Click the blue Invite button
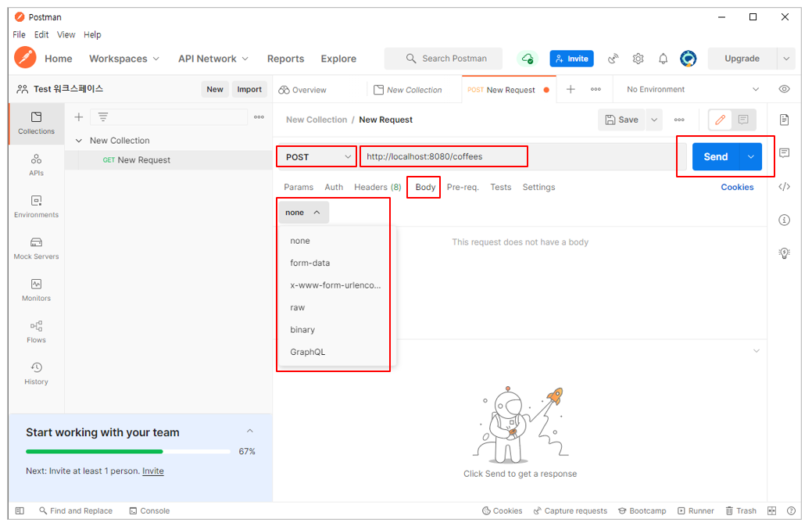This screenshot has height=530, width=812. coord(572,59)
